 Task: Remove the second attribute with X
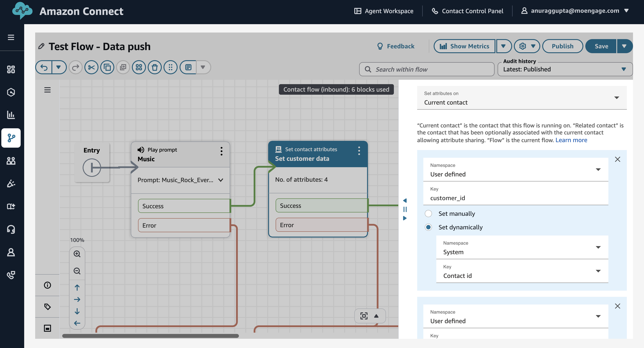point(617,306)
